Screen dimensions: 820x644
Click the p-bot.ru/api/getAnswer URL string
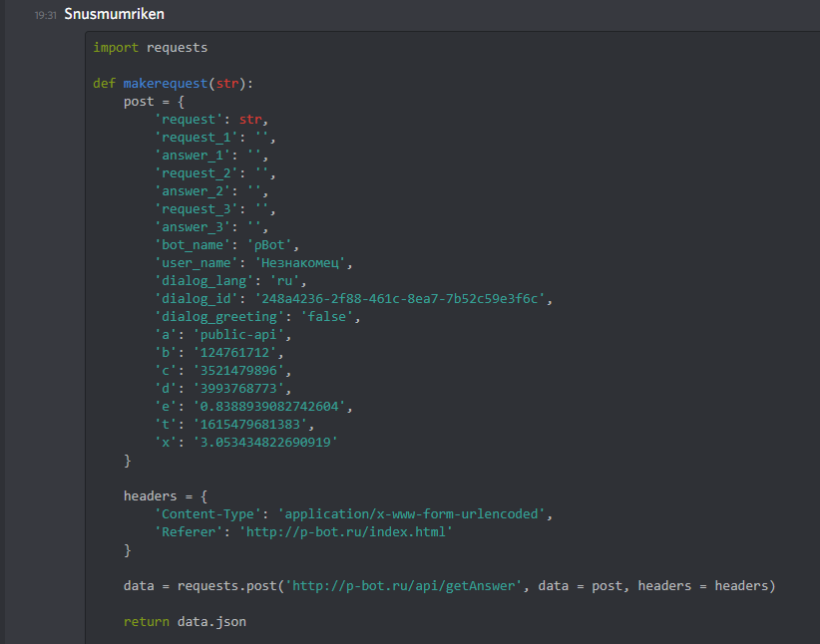pyautogui.click(x=405, y=586)
